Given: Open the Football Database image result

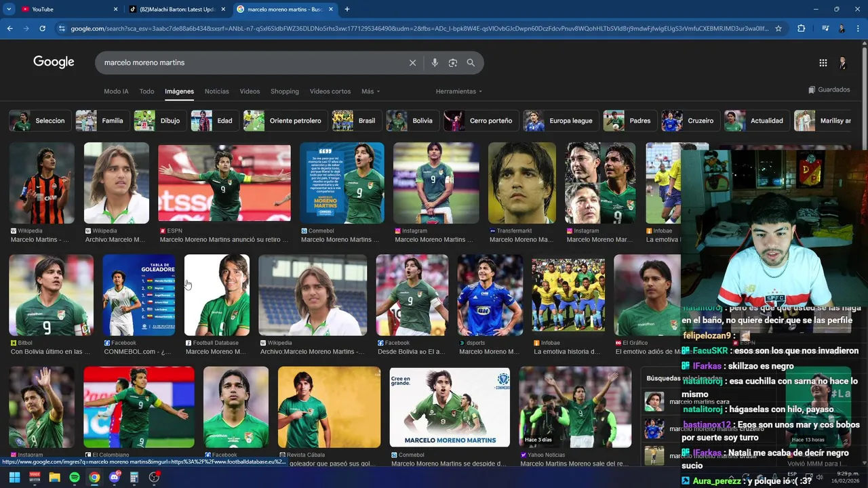Looking at the screenshot, I should pos(217,296).
